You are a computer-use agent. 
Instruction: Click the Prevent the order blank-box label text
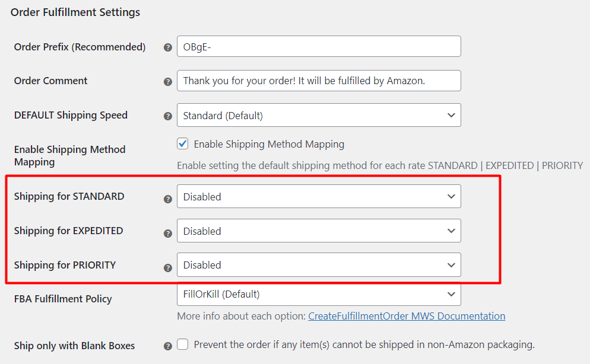(x=364, y=345)
